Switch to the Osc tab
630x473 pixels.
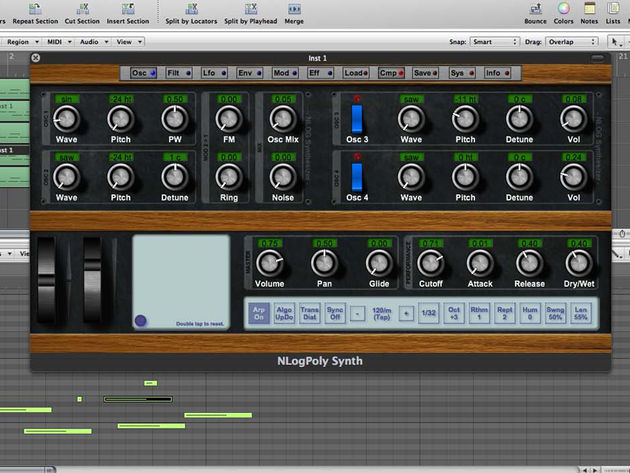[143, 73]
